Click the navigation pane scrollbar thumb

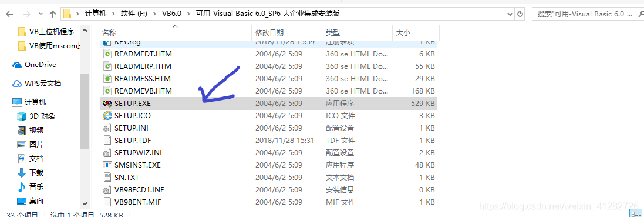[85, 112]
